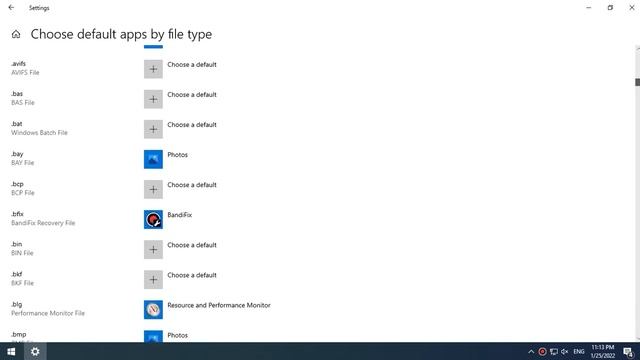Choose a default for .bas
Screen dimensions: 640x360
tap(192, 95)
